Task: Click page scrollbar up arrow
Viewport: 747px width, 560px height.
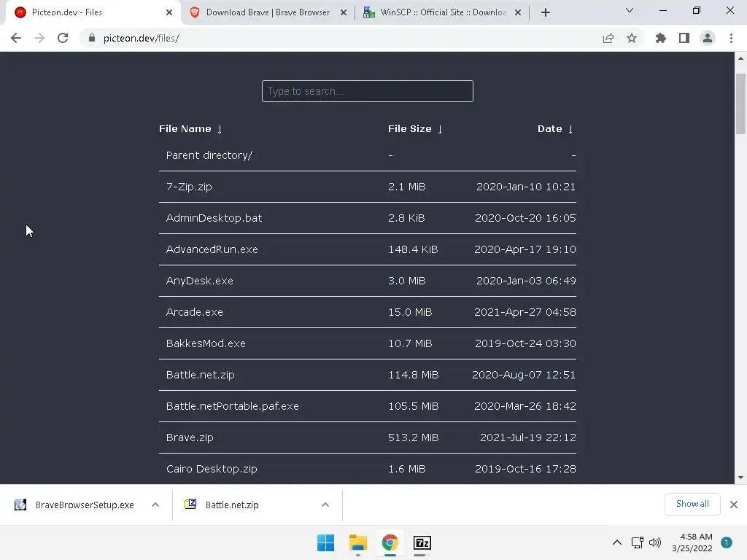Action: click(x=740, y=58)
